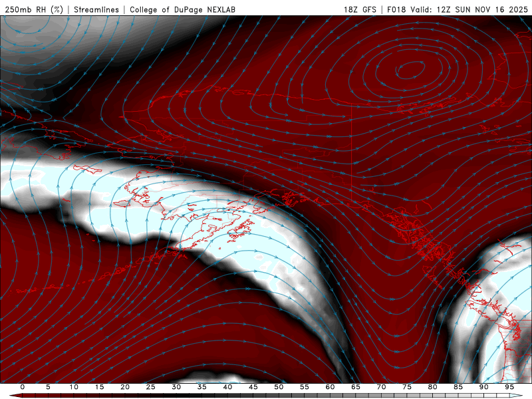
Task: Click the "18Z GFS" model run label
Action: coord(360,9)
